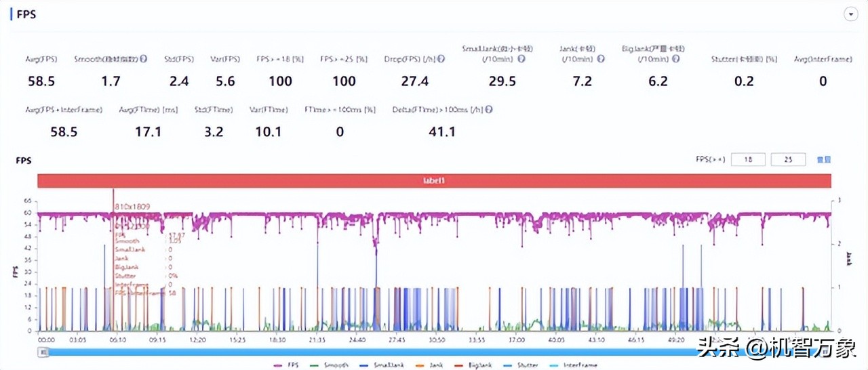This screenshot has height=370, width=868.
Task: Click the timeline zoom slider left handle
Action: 43,352
